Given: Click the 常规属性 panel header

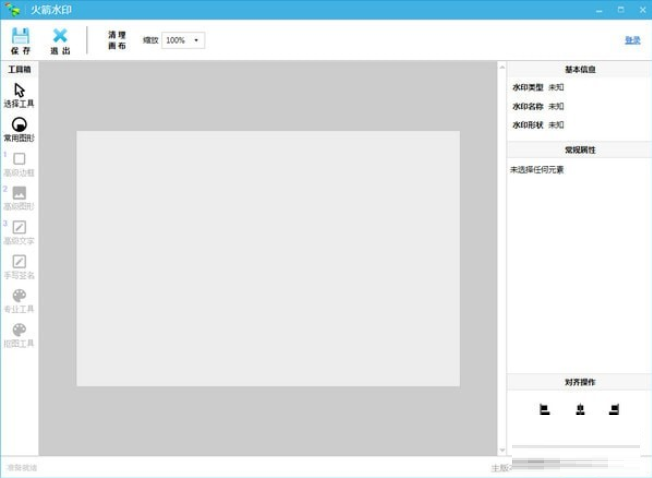Looking at the screenshot, I should 580,150.
